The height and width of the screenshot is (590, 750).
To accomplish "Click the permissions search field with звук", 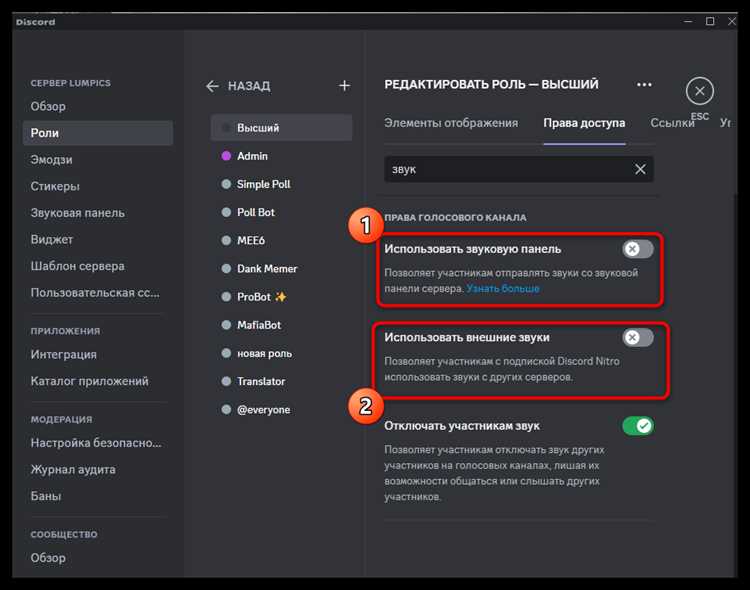I will coord(509,169).
